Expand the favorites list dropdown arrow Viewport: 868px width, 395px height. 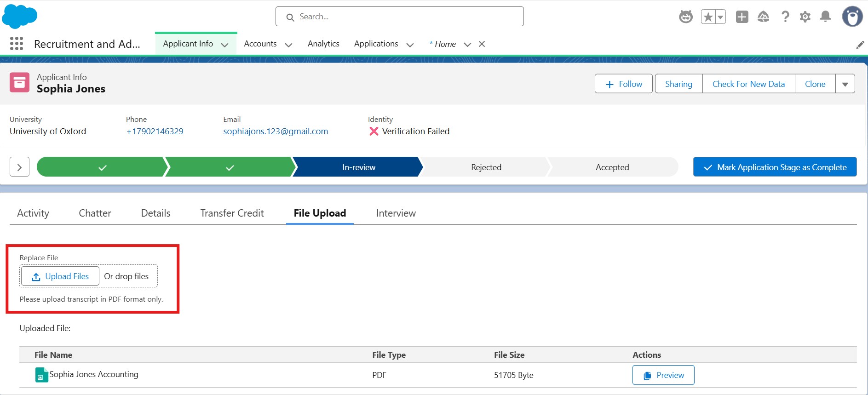point(720,17)
